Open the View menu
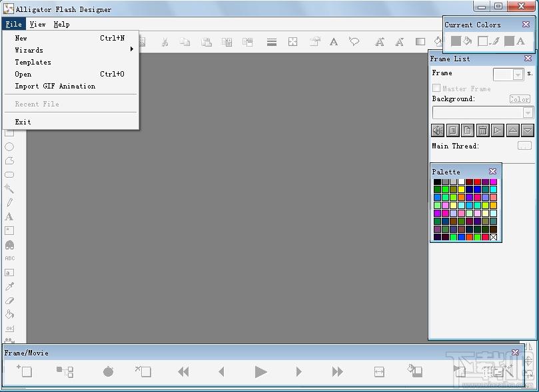 click(37, 25)
